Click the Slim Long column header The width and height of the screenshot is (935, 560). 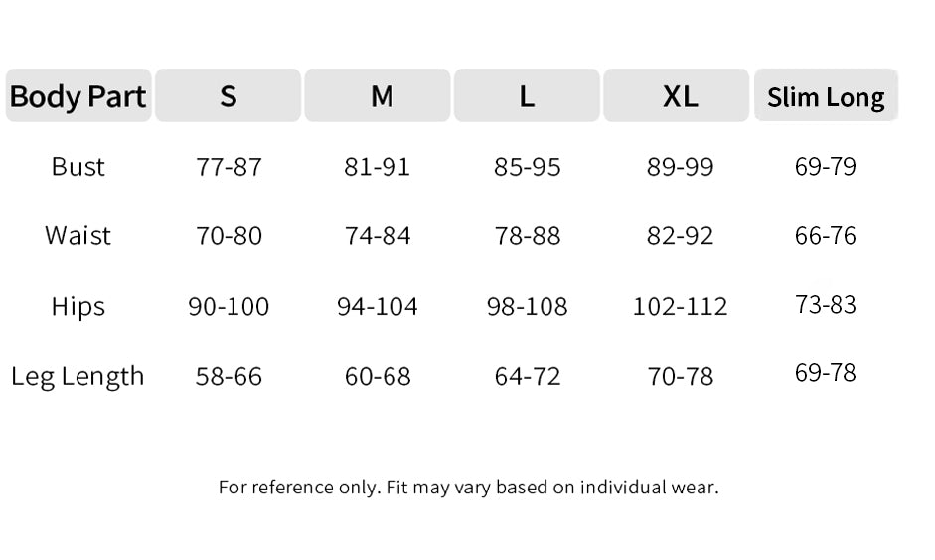(x=826, y=96)
